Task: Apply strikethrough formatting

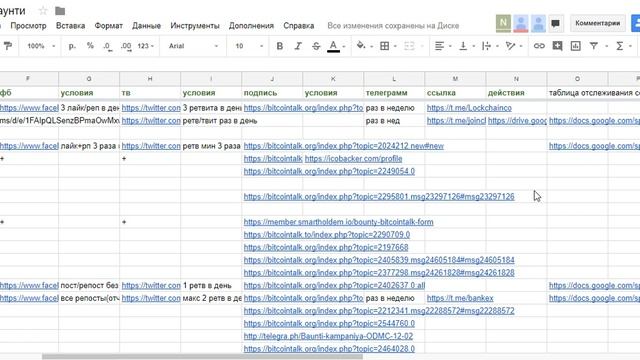Action: (316, 46)
